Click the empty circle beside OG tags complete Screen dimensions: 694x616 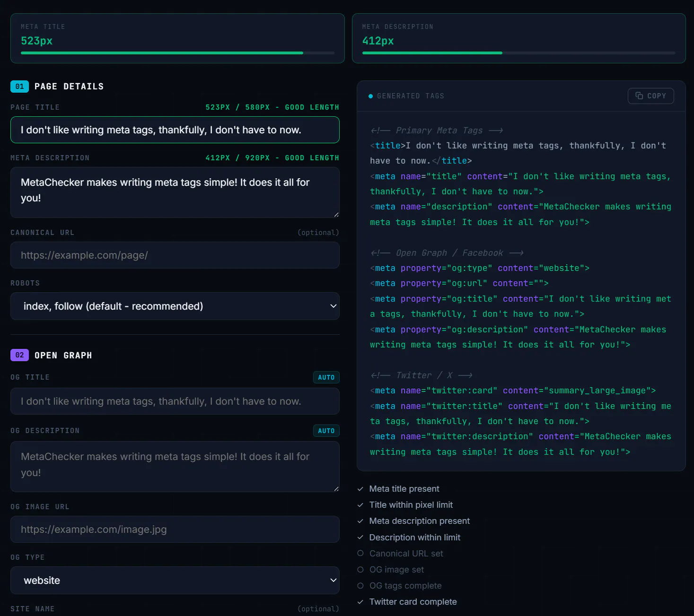[x=360, y=586]
